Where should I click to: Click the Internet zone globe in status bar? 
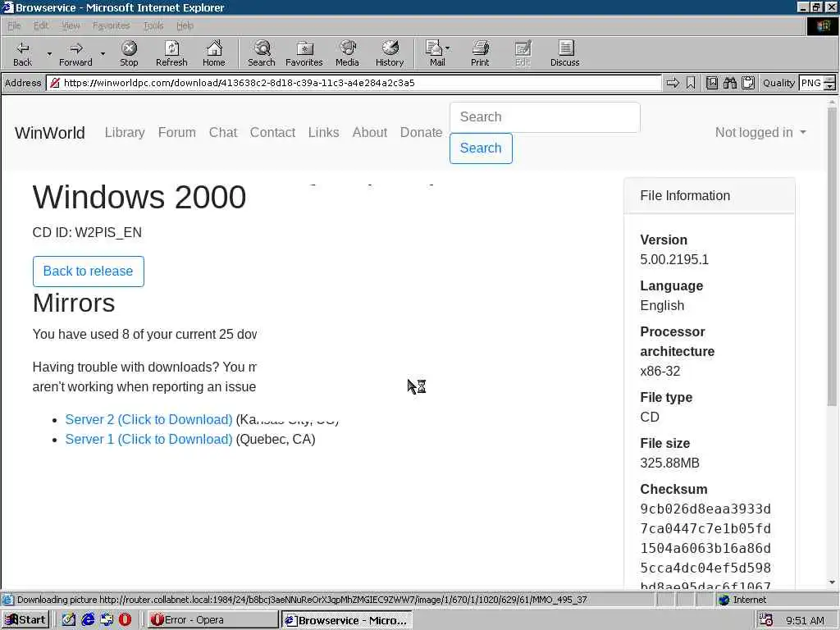coord(724,600)
